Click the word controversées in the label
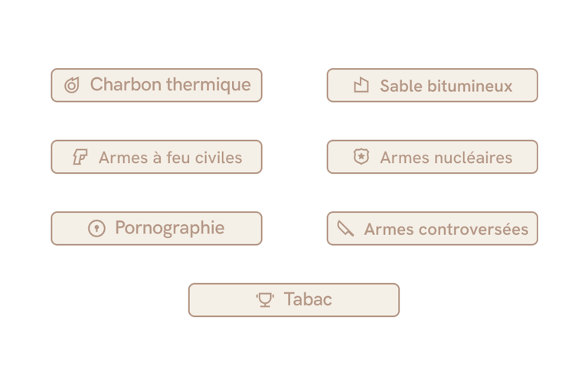 click(473, 230)
